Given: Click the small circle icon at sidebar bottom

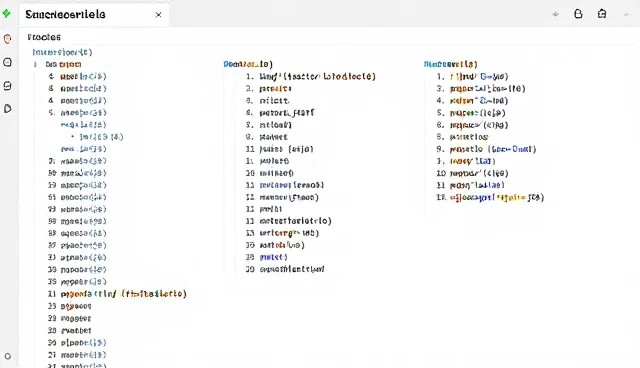Looking at the screenshot, I should (x=7, y=356).
